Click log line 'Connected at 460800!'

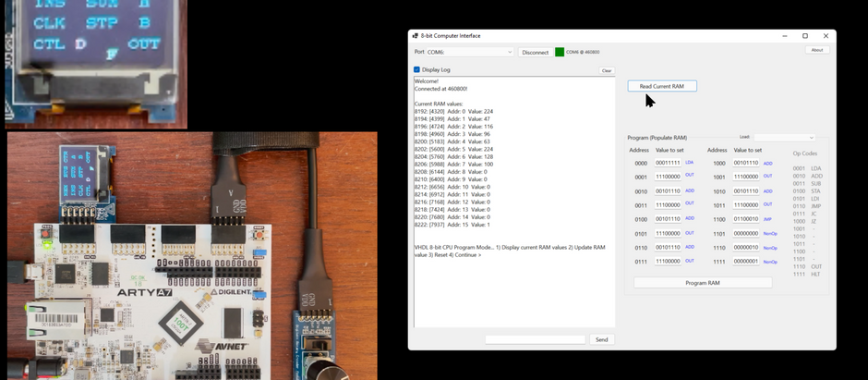[x=440, y=89]
